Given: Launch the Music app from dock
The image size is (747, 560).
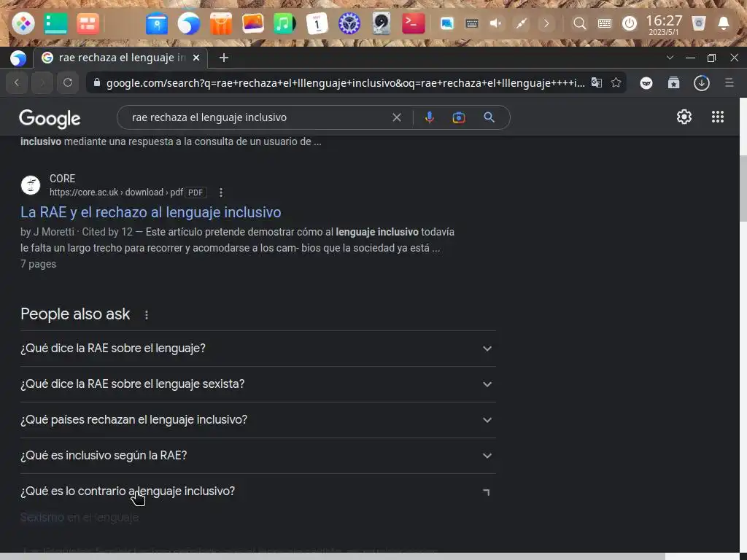Looking at the screenshot, I should [x=285, y=23].
